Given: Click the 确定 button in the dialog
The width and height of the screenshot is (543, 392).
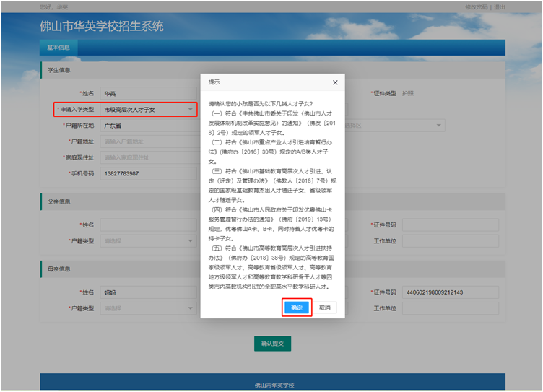Looking at the screenshot, I should tap(296, 308).
